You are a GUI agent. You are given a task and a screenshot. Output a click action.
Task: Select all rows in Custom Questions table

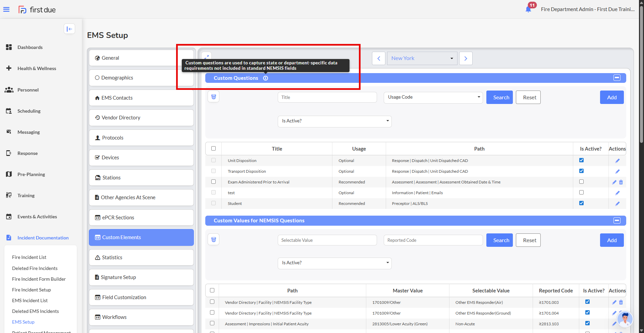[x=213, y=149]
